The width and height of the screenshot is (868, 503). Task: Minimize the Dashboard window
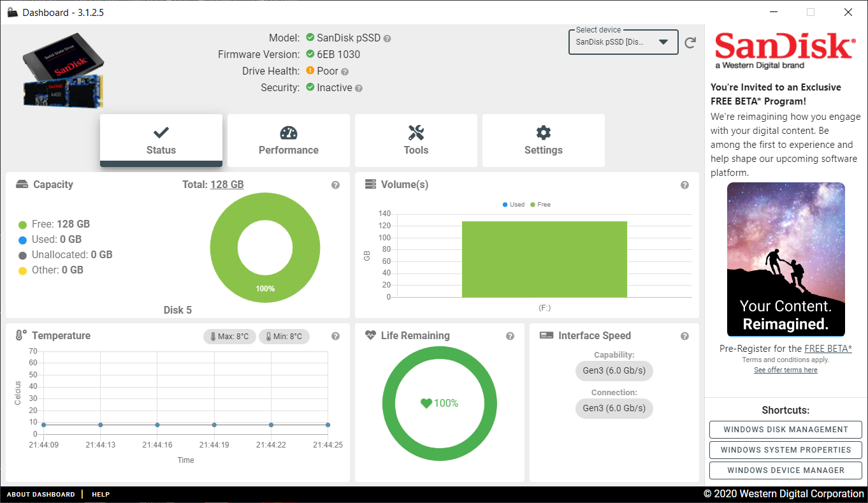[x=774, y=12]
